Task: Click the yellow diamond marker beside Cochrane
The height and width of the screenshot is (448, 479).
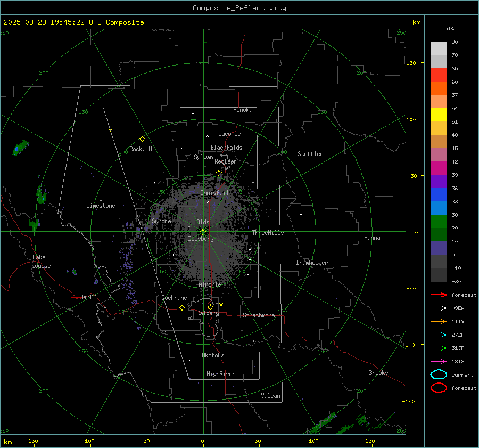Action: [182, 308]
